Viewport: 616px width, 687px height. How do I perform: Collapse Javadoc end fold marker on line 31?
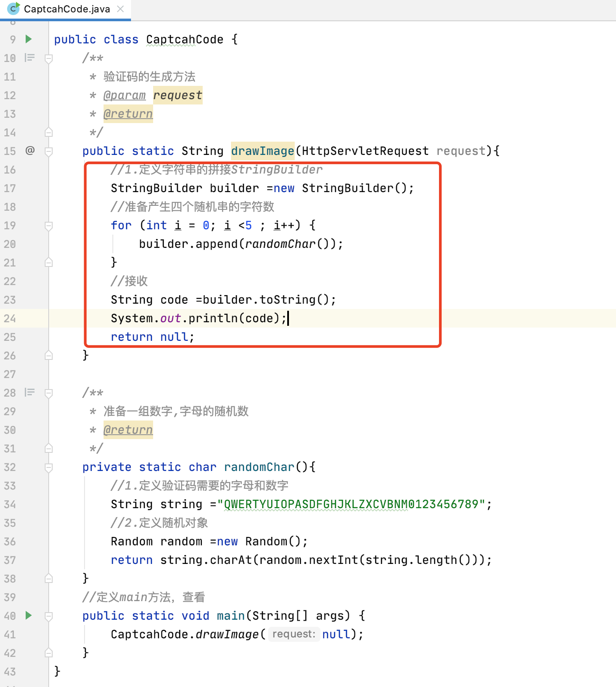pyautogui.click(x=49, y=448)
